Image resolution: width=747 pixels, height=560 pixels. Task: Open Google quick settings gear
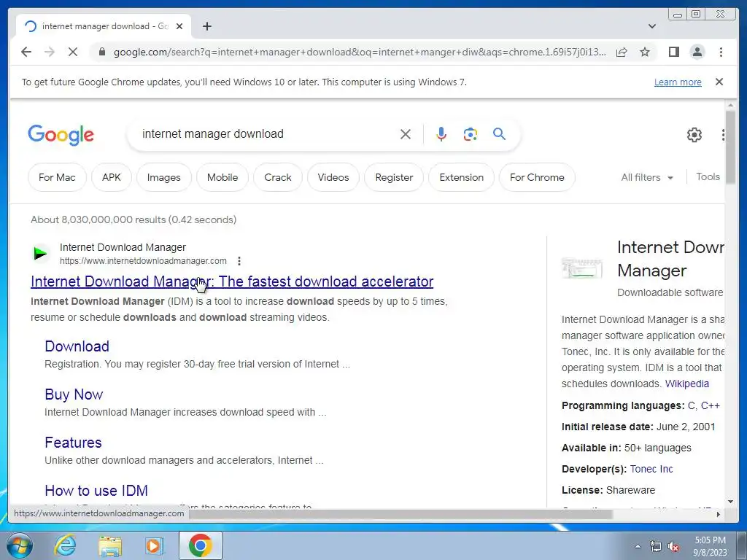[694, 135]
